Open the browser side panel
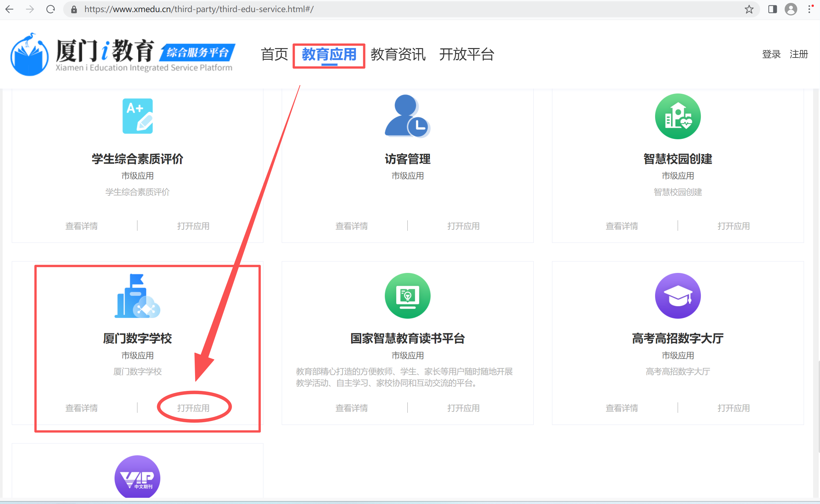 coord(773,9)
